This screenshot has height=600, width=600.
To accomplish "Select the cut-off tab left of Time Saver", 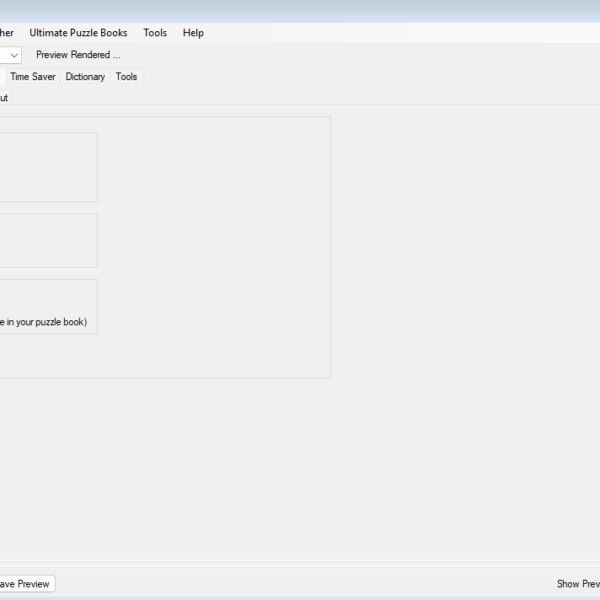I will (x=2, y=76).
